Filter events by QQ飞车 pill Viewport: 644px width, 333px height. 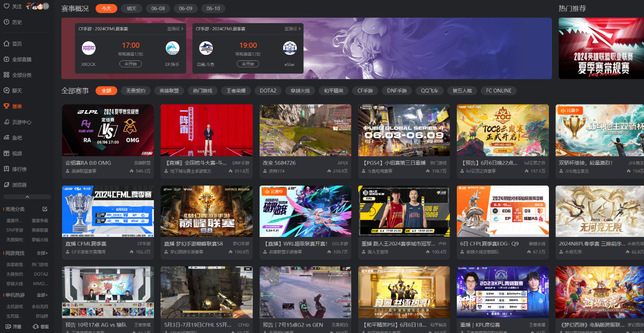pos(429,91)
